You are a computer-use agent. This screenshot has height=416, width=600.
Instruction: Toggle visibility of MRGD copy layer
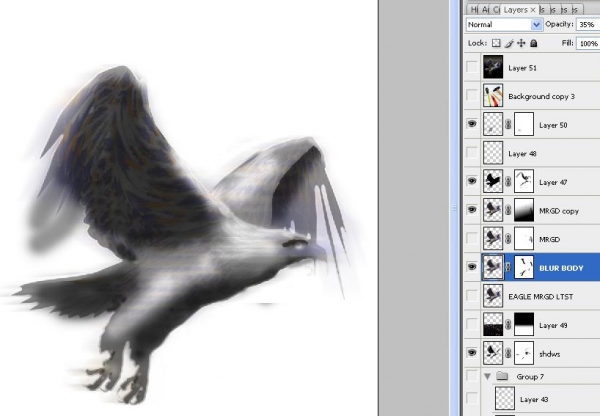click(x=472, y=210)
